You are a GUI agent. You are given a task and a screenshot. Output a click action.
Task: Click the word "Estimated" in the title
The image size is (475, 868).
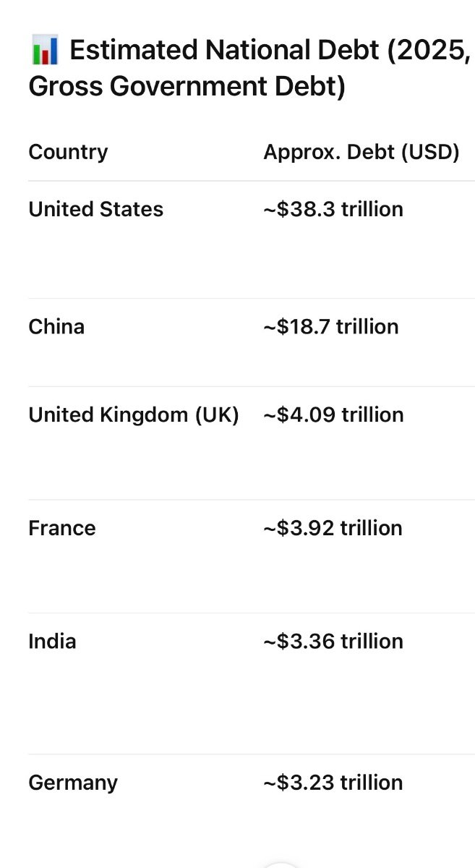(x=134, y=51)
